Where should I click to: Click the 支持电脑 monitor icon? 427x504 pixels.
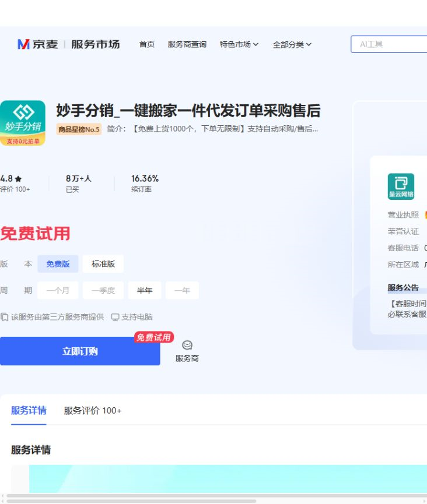tap(115, 317)
